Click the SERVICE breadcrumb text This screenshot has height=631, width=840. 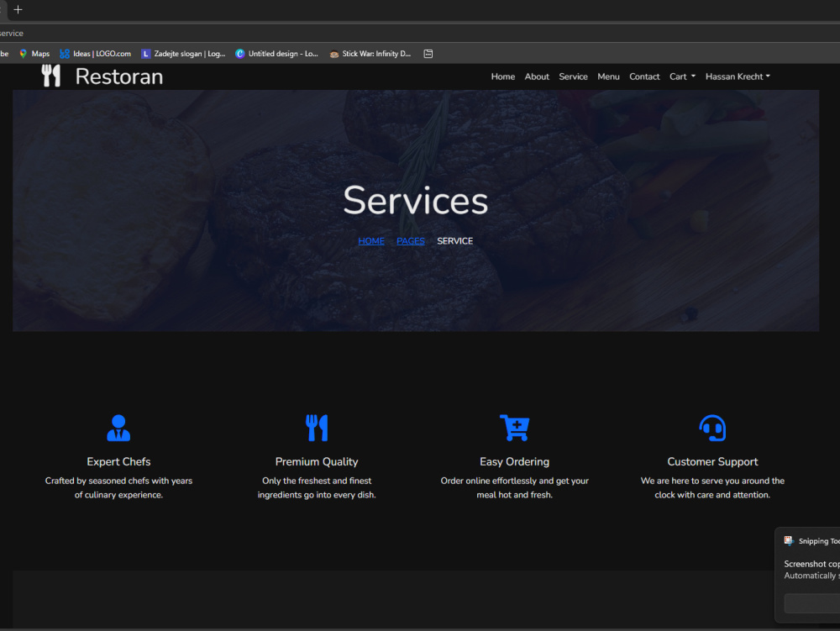(x=454, y=241)
